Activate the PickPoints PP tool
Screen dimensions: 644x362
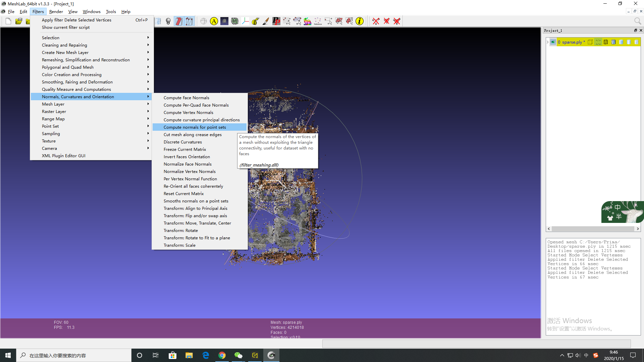pos(276,21)
